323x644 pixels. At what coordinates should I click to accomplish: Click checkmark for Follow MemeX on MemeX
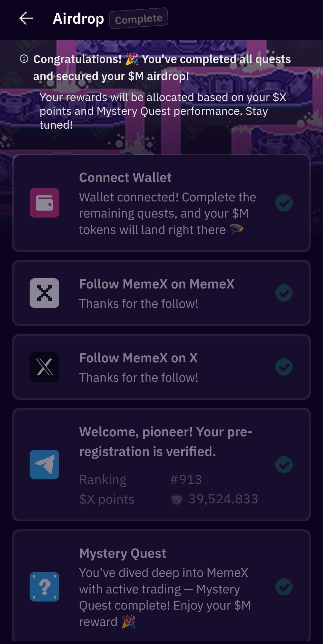(x=284, y=293)
